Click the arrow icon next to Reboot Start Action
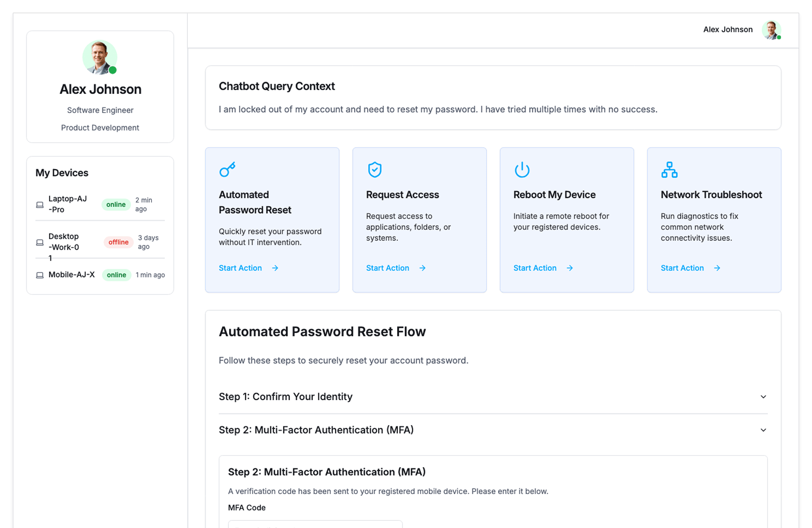812x528 pixels. (570, 268)
